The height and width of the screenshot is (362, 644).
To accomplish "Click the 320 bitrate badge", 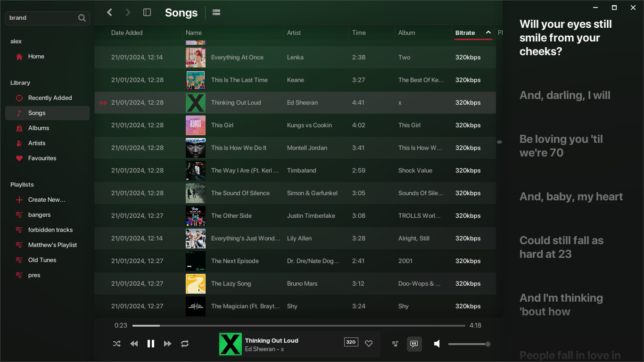I will click(x=351, y=342).
